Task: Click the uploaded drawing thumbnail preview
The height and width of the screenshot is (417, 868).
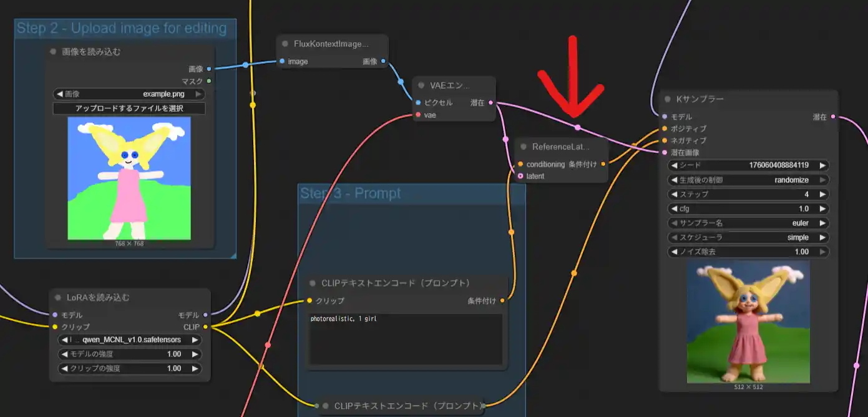Action: coord(129,178)
